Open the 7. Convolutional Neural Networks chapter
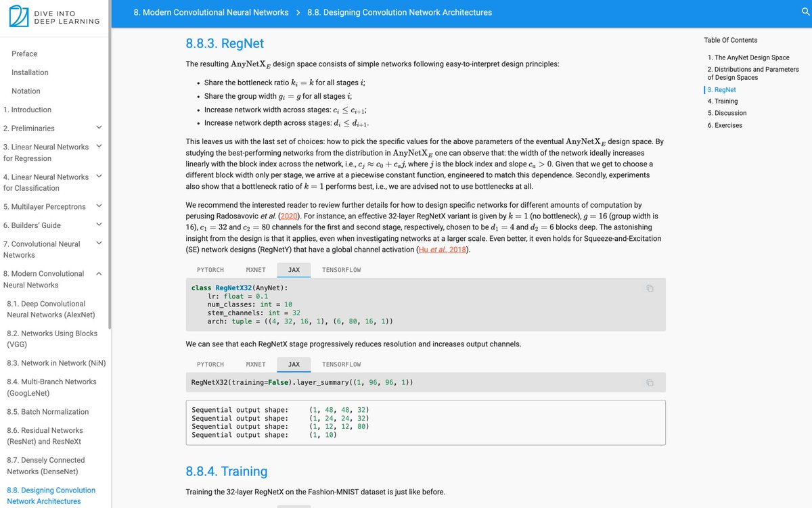The width and height of the screenshot is (812, 508). tap(41, 249)
